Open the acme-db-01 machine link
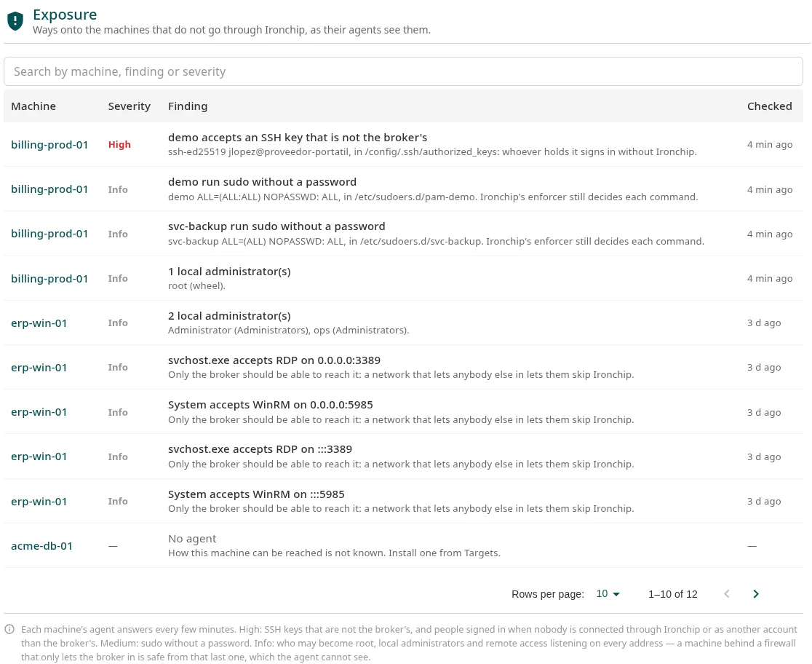Image resolution: width=812 pixels, height=664 pixels. click(42, 546)
